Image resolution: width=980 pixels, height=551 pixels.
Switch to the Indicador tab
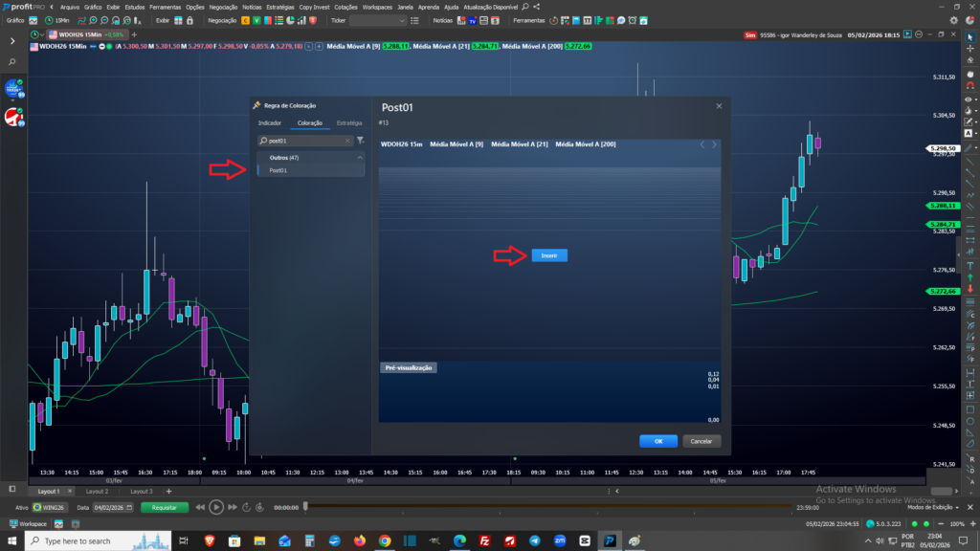271,123
